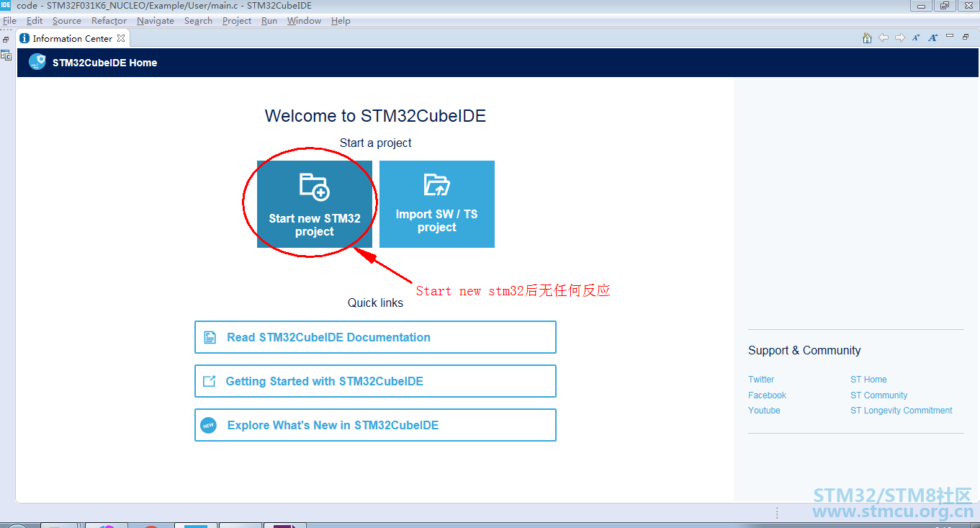The height and width of the screenshot is (528, 980).
Task: Open the Refactor menu
Action: [x=109, y=21]
